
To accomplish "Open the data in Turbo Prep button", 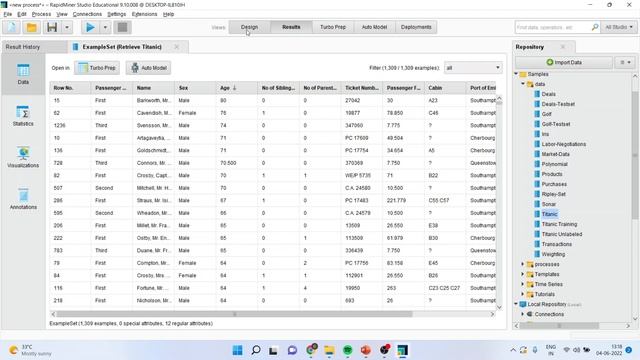I will click(x=97, y=68).
